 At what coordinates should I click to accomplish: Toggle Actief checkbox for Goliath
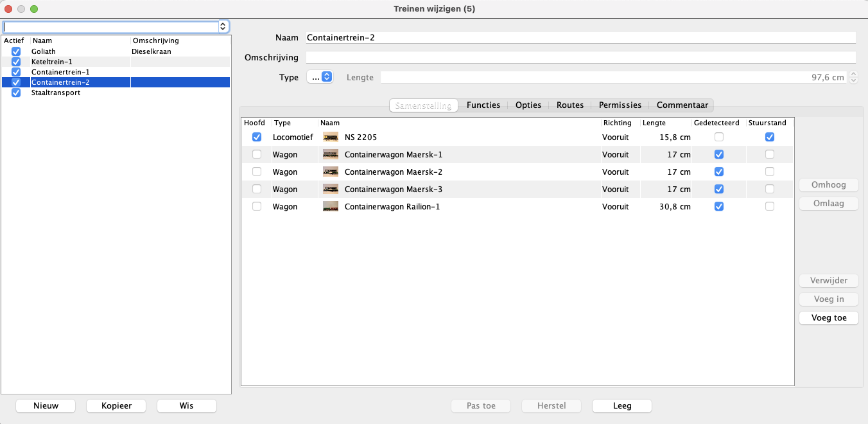click(16, 51)
